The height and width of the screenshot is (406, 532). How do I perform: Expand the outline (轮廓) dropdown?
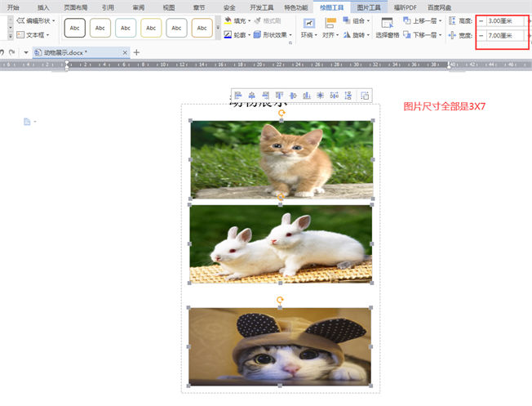click(x=248, y=35)
